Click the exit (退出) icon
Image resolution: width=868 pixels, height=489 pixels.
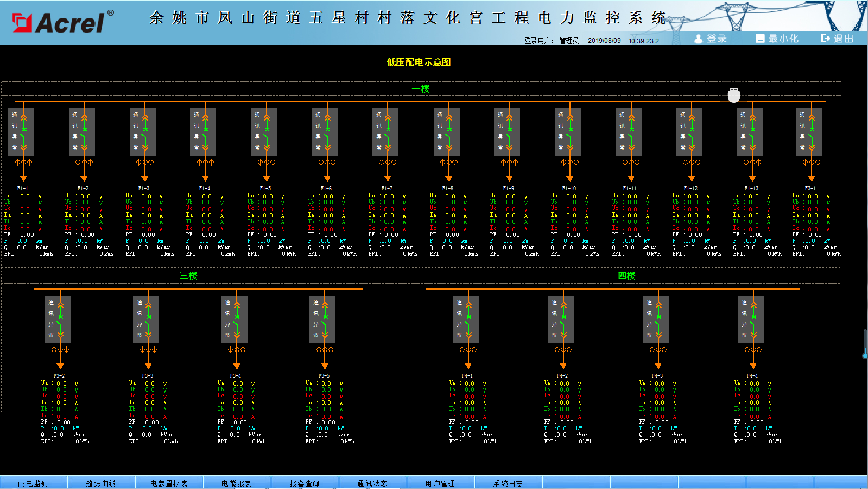[x=826, y=39]
